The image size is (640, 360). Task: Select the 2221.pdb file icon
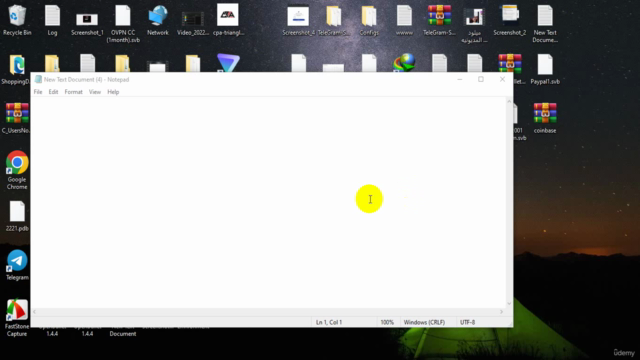[x=17, y=216]
